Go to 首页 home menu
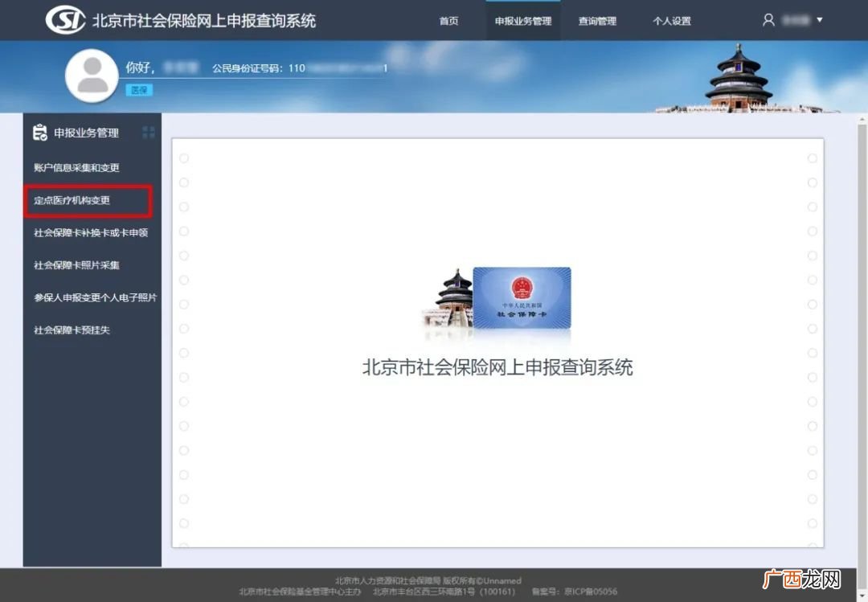 click(x=449, y=21)
